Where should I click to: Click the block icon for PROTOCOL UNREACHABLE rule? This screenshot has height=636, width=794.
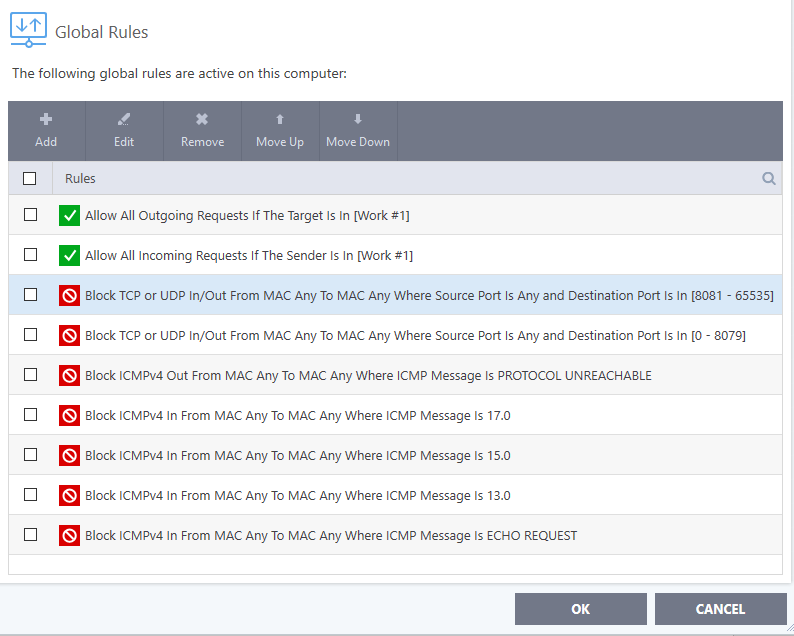(69, 375)
